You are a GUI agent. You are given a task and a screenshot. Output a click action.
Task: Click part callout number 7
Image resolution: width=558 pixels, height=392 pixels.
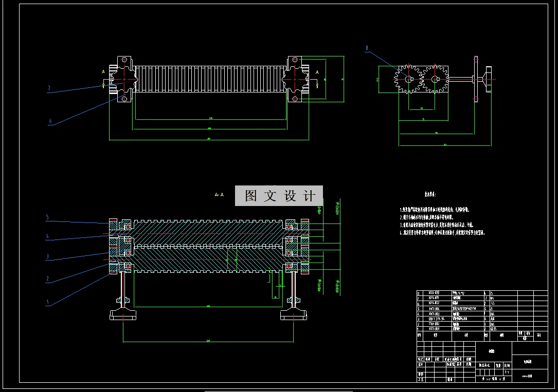coord(49,88)
